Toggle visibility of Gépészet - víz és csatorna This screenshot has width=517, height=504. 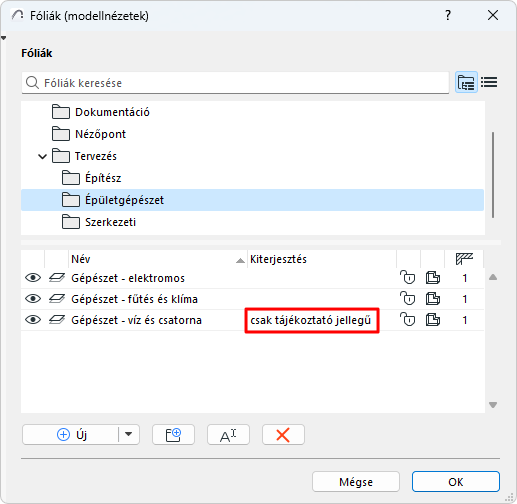coord(33,320)
